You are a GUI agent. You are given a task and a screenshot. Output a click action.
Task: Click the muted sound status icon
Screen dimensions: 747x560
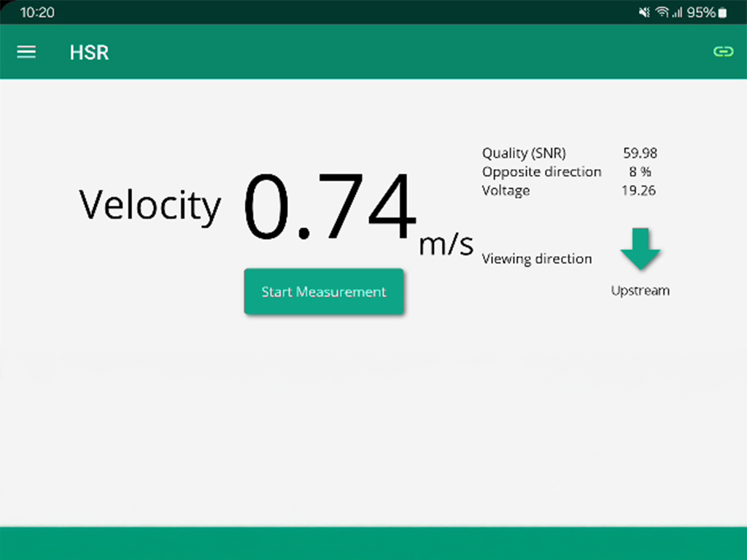644,12
